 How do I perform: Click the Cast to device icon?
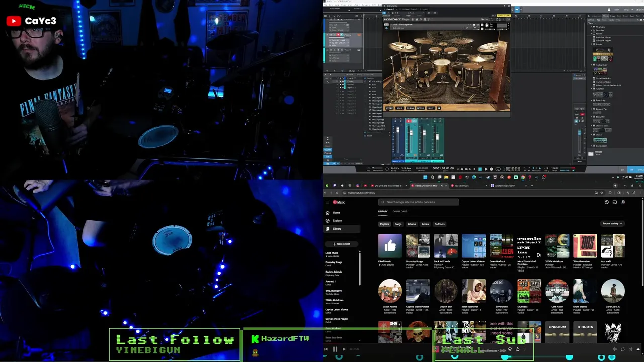(614, 202)
